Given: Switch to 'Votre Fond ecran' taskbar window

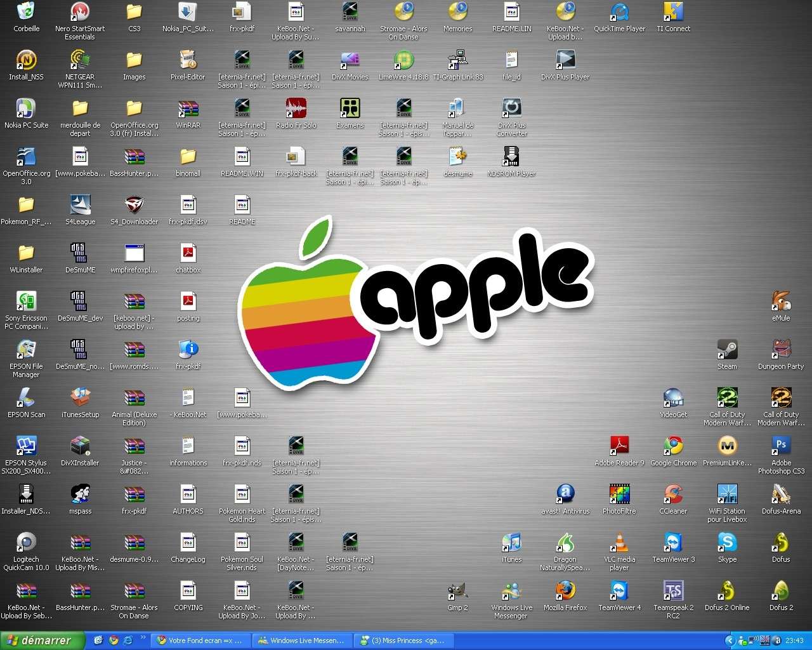Looking at the screenshot, I should pos(200,640).
